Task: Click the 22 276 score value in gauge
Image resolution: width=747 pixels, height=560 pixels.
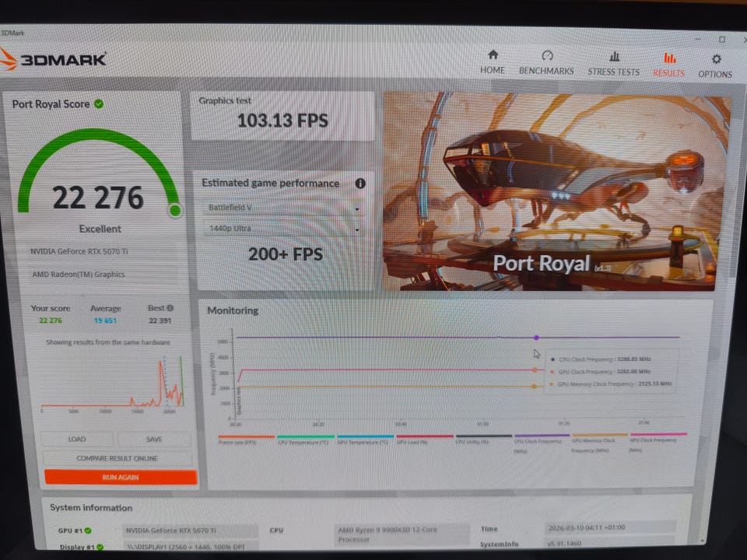Action: (98, 198)
